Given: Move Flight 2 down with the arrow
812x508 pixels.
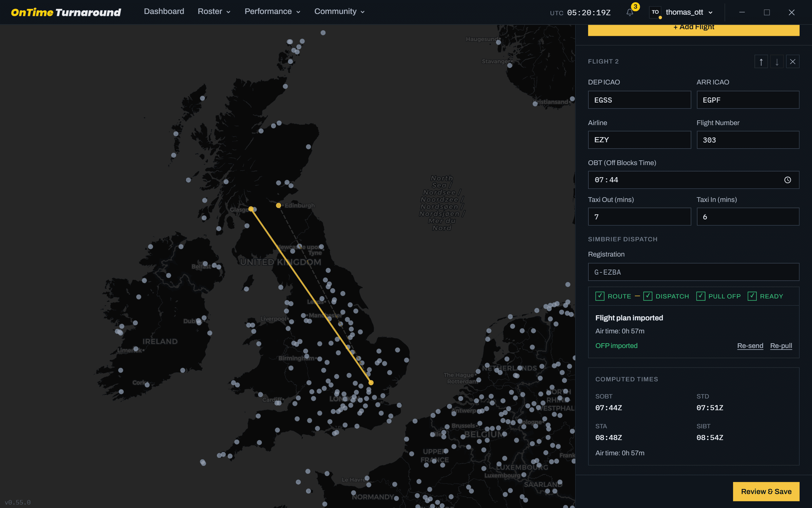Looking at the screenshot, I should pyautogui.click(x=777, y=62).
